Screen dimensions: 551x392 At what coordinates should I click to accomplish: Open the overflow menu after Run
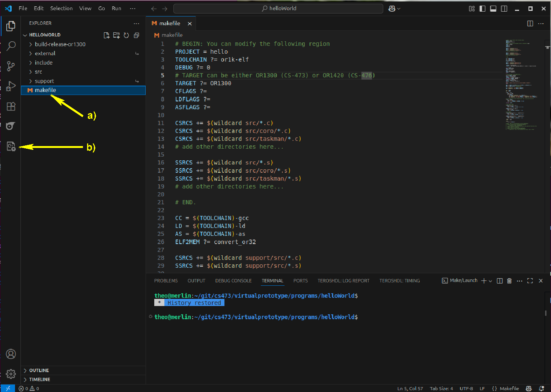tap(132, 8)
